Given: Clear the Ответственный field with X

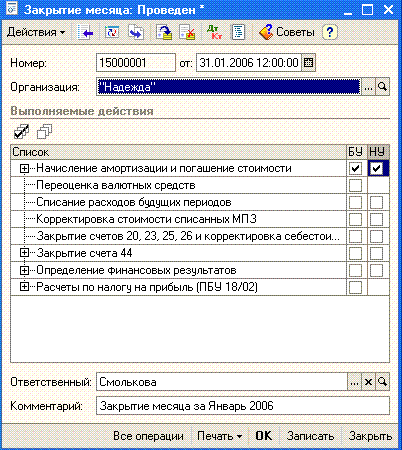Looking at the screenshot, I should [368, 382].
